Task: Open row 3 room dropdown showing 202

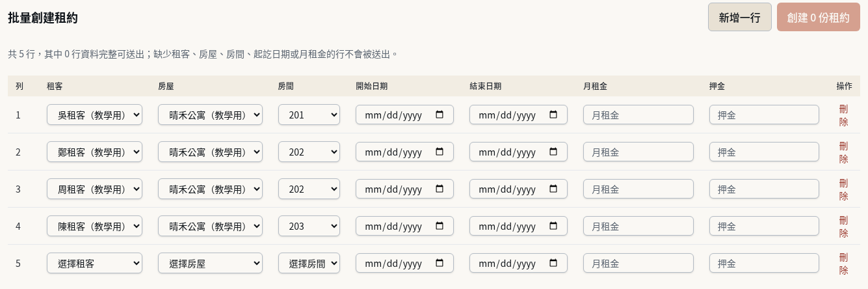Action: 309,189
